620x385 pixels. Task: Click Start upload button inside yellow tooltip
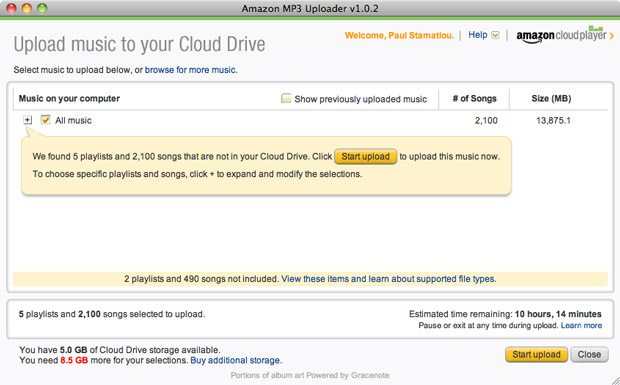click(366, 157)
